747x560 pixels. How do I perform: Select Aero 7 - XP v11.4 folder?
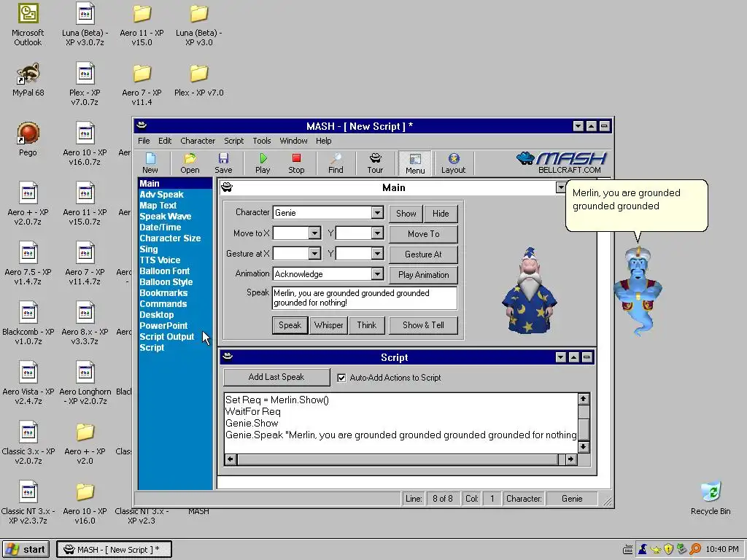(142, 85)
